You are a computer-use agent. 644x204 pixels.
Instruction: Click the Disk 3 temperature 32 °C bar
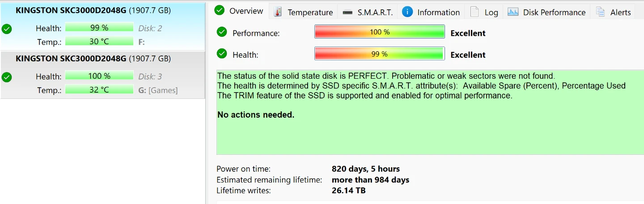pos(99,89)
